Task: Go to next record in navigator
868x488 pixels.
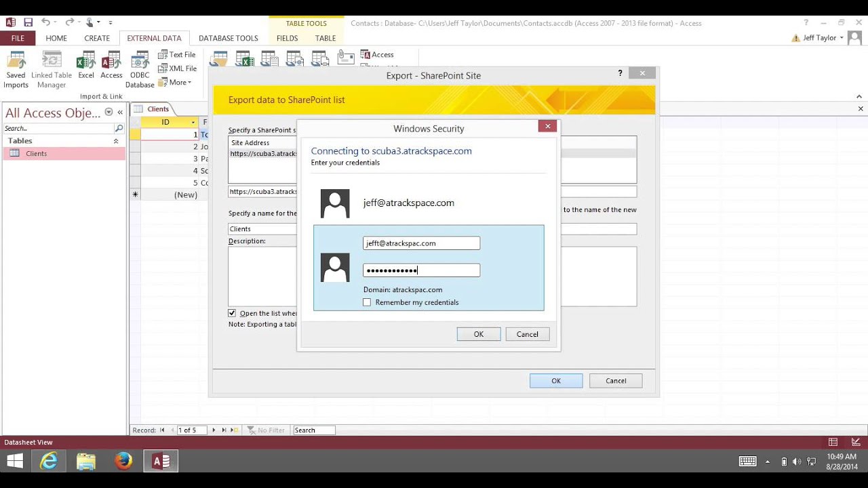Action: (x=214, y=430)
